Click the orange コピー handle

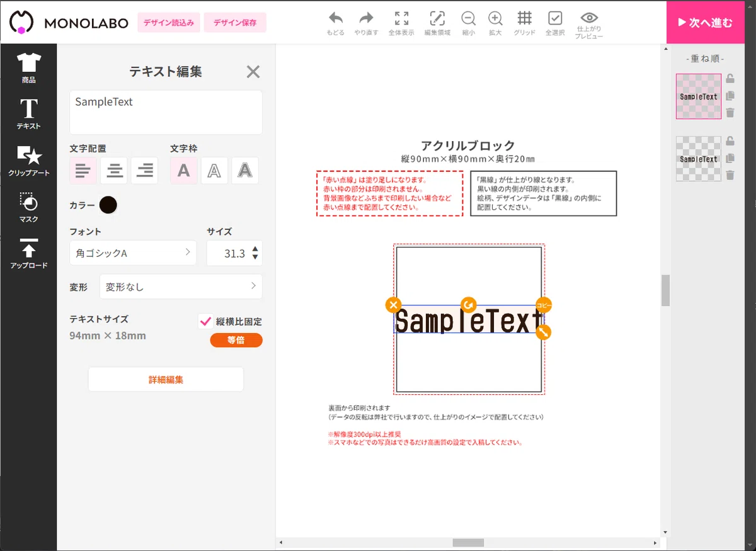pos(544,305)
